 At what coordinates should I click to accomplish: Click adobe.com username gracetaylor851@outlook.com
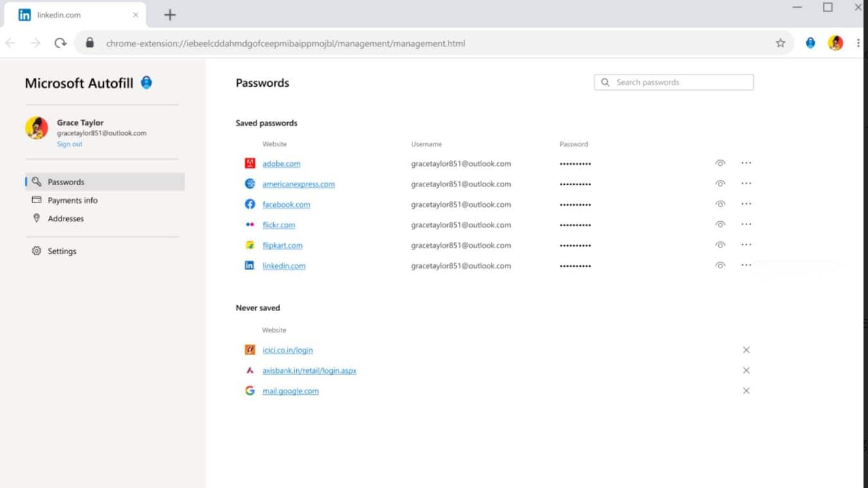pyautogui.click(x=461, y=164)
